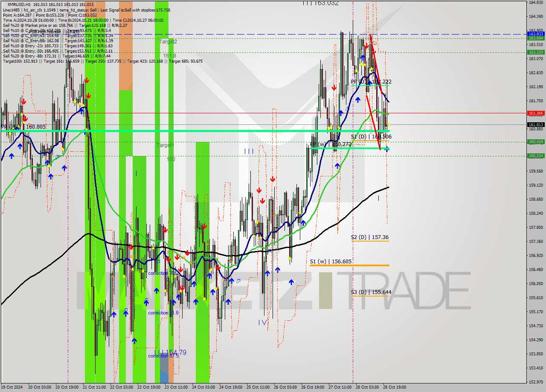
Task: Click the green 160.024 price tag
Action: pos(536,156)
